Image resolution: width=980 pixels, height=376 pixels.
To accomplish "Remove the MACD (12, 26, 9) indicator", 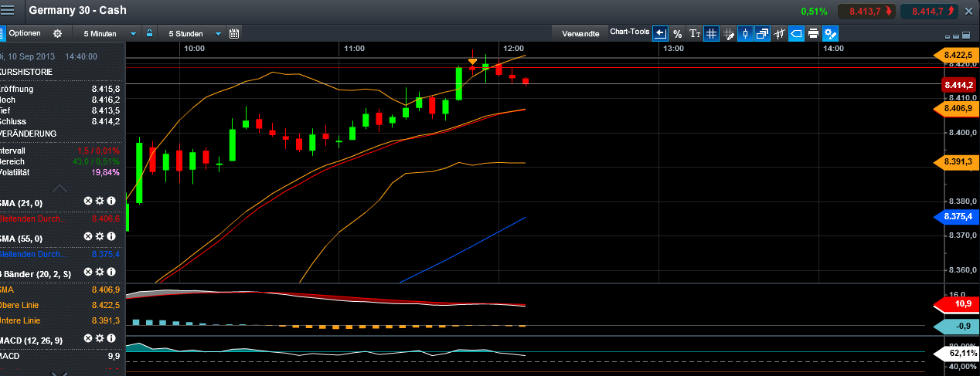I will (x=88, y=338).
